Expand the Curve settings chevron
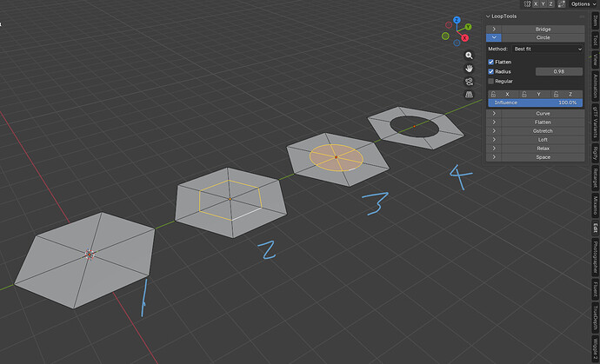 (x=494, y=114)
